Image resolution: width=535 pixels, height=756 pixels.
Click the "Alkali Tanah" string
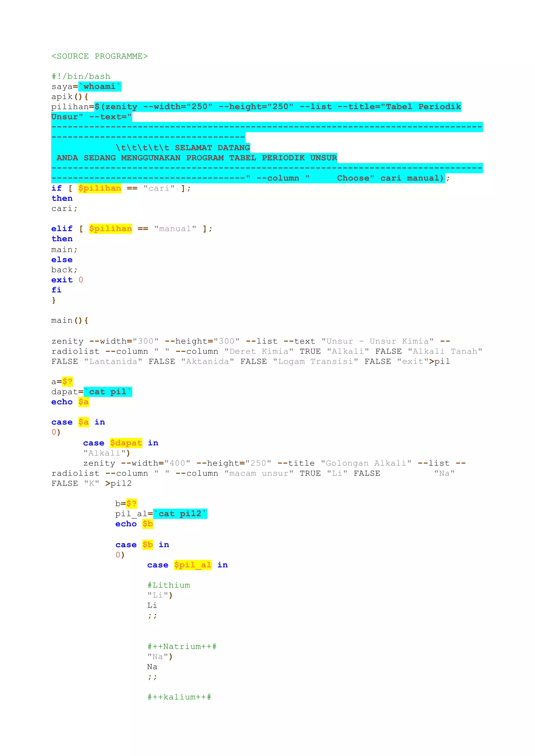445,352
